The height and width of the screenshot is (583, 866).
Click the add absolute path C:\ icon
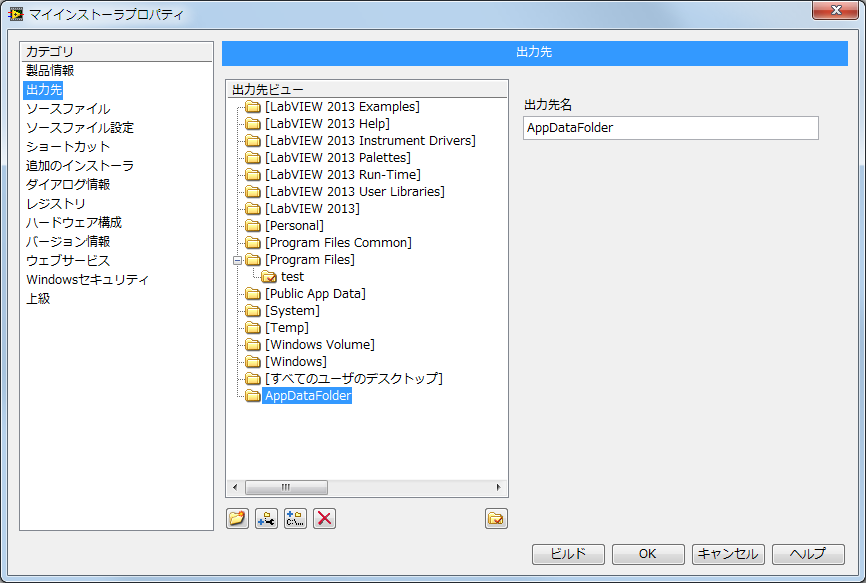[295, 518]
